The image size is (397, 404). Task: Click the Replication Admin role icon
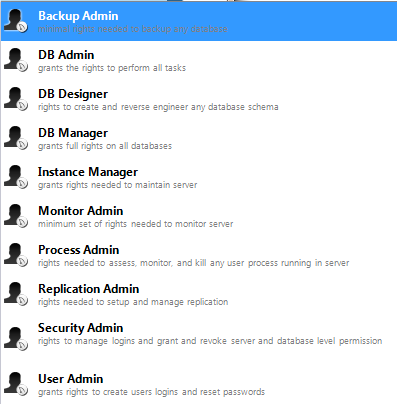(16, 294)
